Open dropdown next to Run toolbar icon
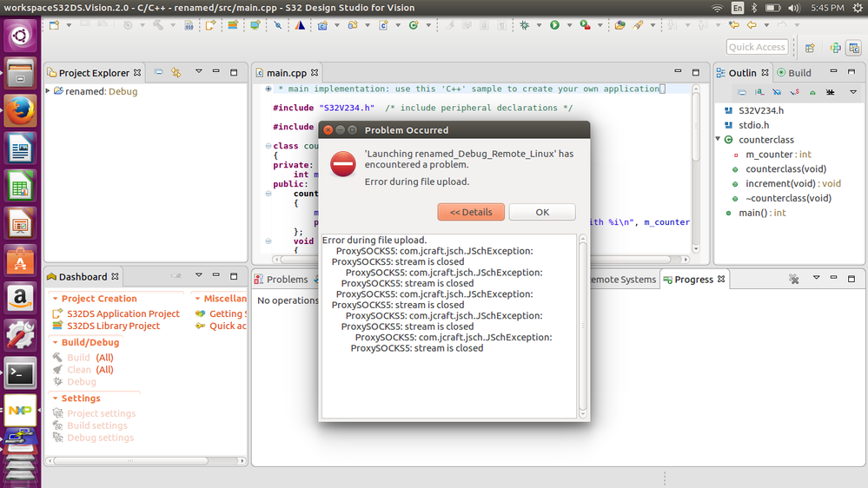 (x=569, y=25)
